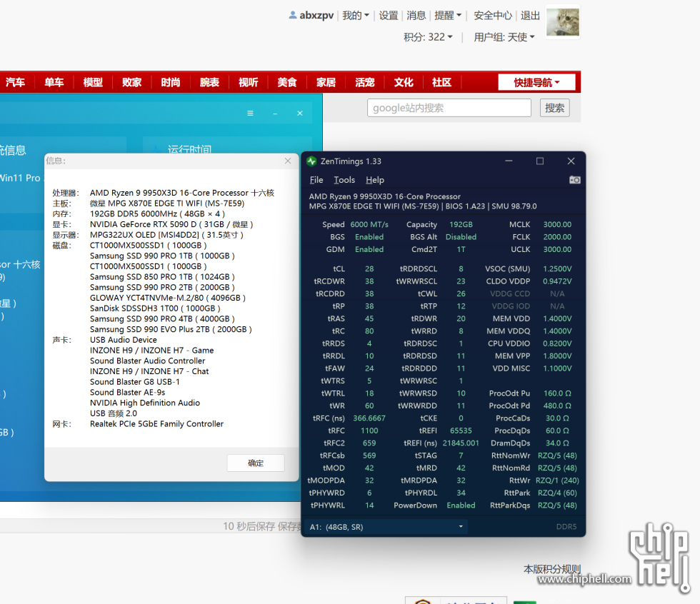700x604 pixels.
Task: Close the blue system info window
Action: click(300, 114)
